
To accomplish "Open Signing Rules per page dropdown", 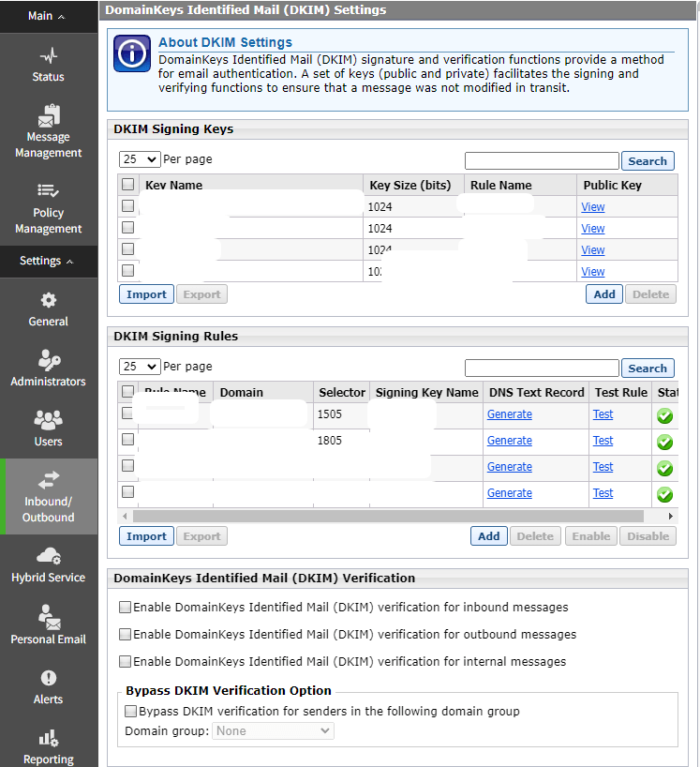I will coord(141,367).
